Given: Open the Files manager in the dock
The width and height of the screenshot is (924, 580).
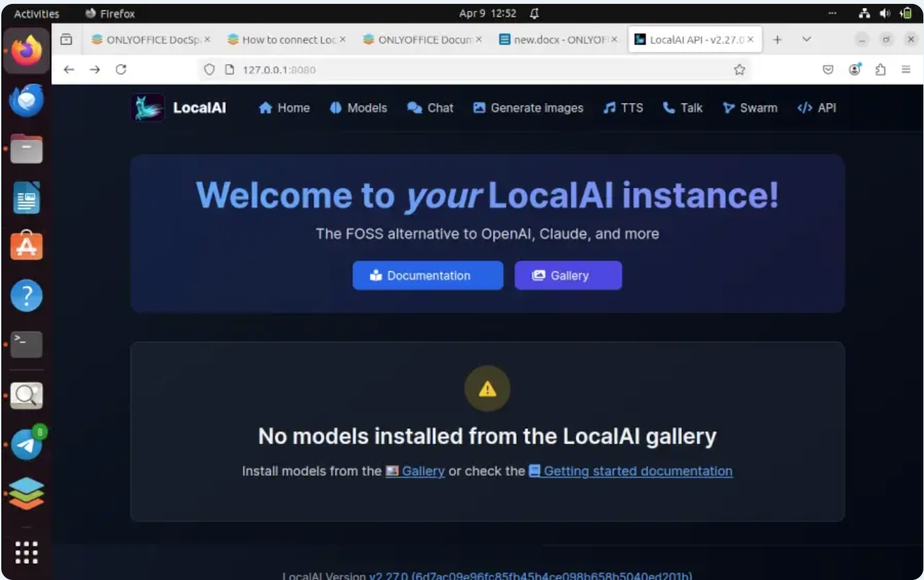Looking at the screenshot, I should pyautogui.click(x=27, y=149).
